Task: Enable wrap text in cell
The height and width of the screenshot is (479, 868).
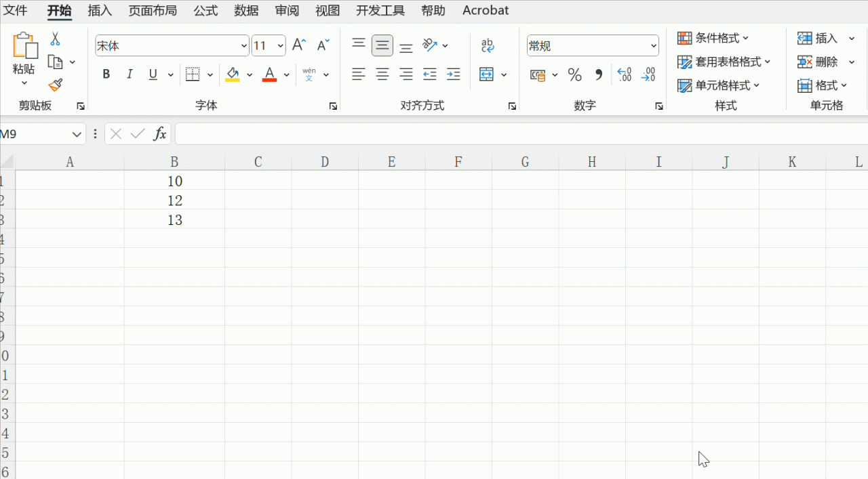Action: click(488, 45)
